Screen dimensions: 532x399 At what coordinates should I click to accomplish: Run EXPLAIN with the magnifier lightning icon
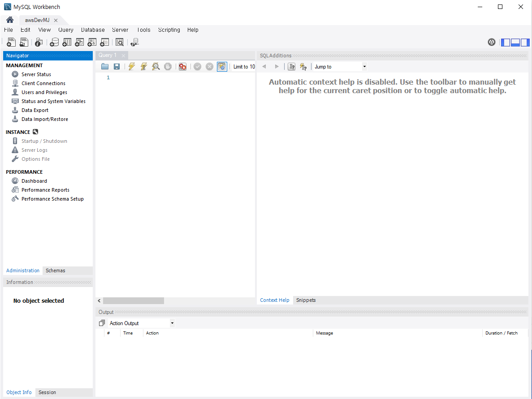156,66
